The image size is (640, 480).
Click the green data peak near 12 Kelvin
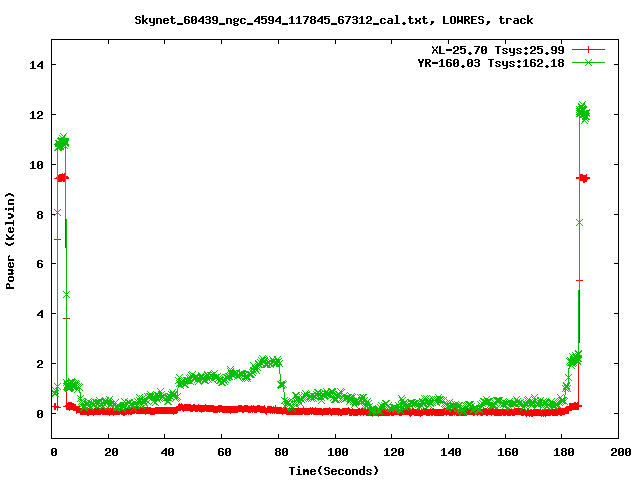pos(583,112)
